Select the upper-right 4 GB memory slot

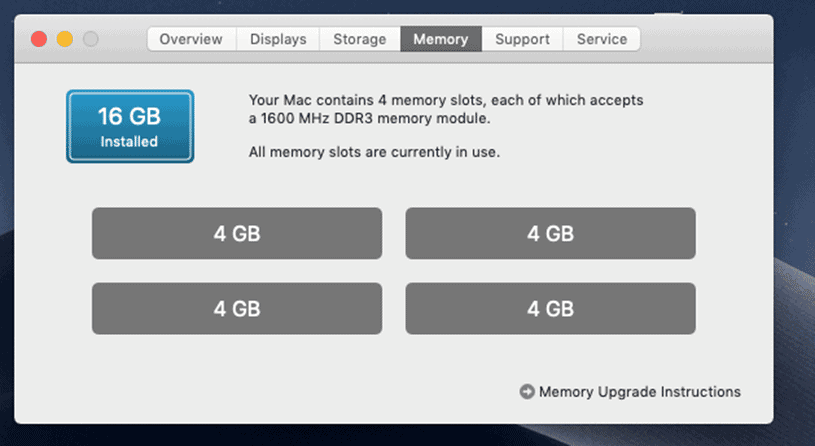point(550,233)
